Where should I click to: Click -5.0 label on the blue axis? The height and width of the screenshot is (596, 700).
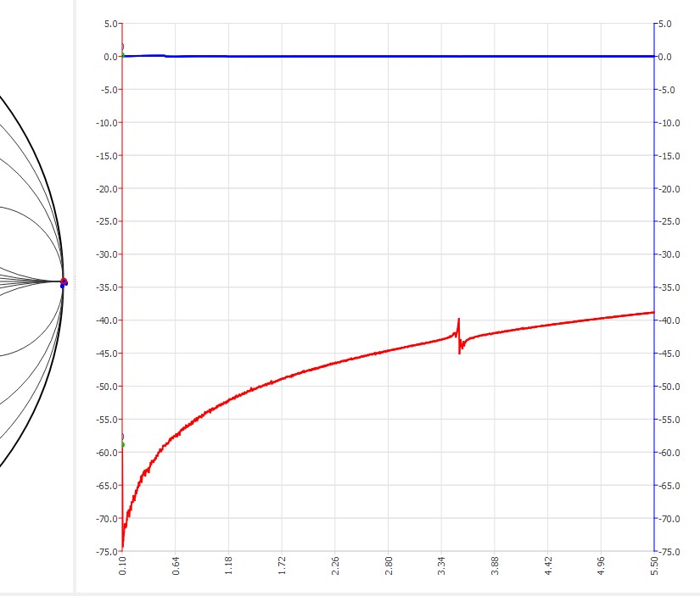tap(667, 90)
